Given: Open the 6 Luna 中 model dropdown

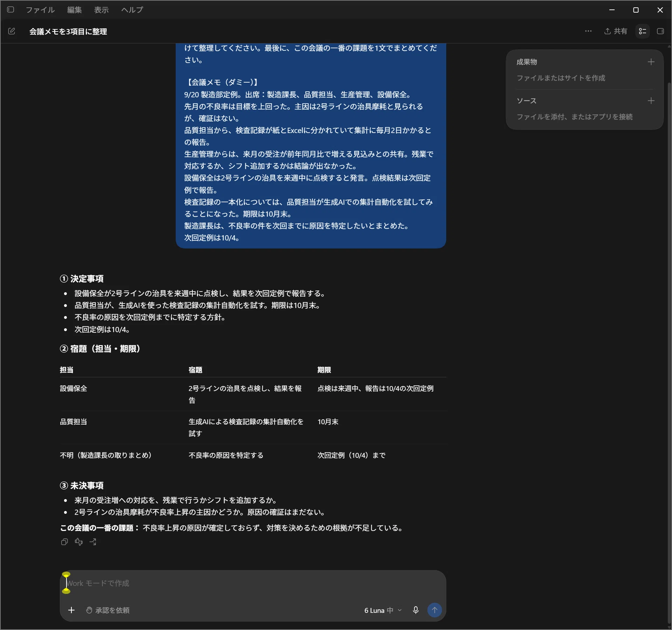Looking at the screenshot, I should click(383, 610).
